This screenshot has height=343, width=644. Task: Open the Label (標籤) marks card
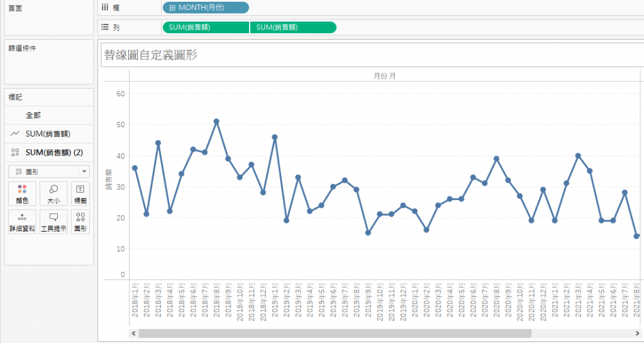(x=80, y=194)
